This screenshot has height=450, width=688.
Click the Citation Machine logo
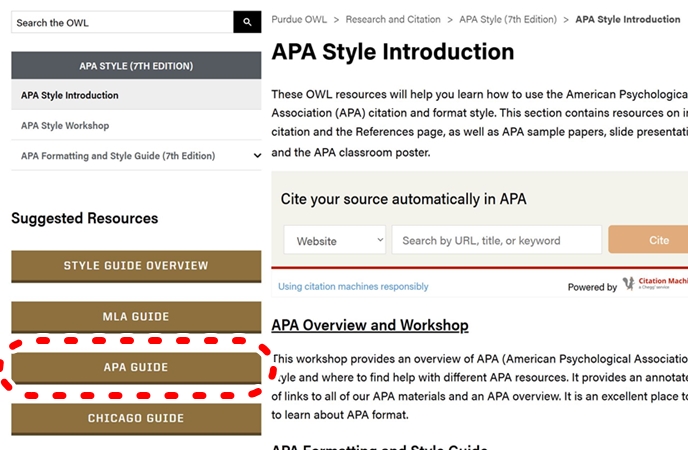point(655,283)
